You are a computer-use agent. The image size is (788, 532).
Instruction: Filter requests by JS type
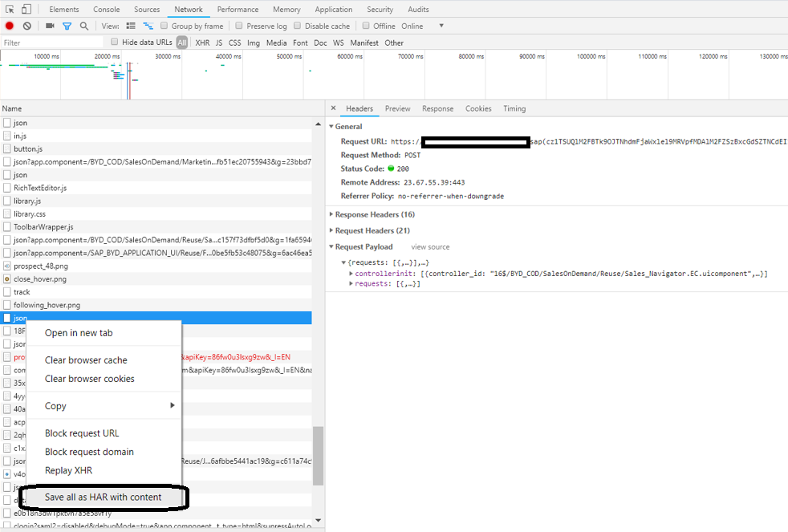click(x=219, y=43)
